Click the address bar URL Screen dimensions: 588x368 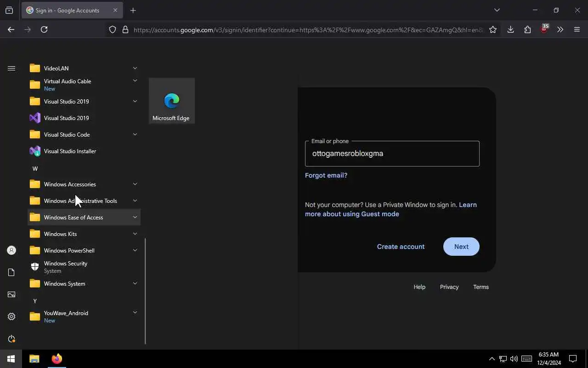pos(308,30)
